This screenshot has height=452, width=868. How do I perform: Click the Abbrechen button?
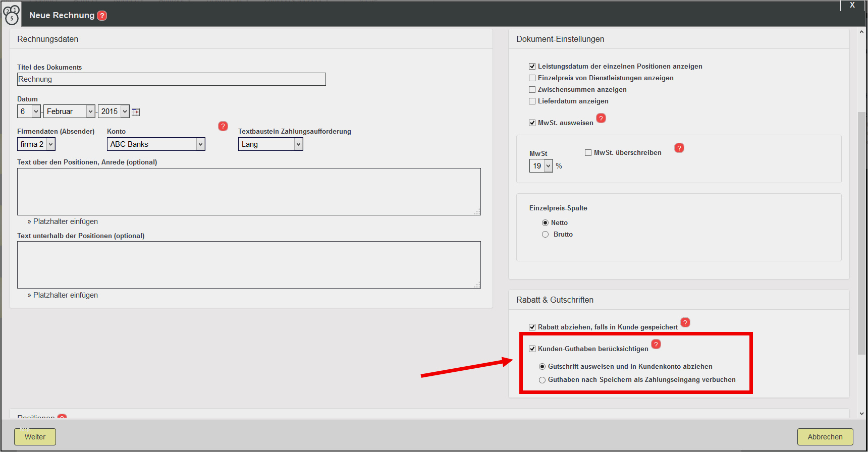(825, 437)
